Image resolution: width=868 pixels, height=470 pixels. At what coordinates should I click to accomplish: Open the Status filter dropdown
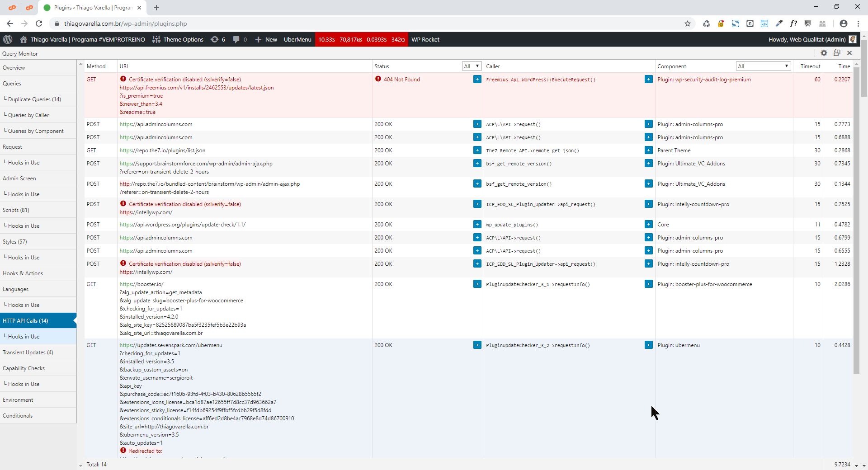pyautogui.click(x=472, y=66)
